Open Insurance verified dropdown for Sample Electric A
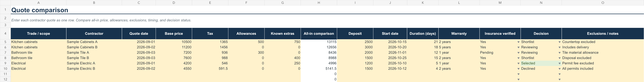 (518, 64)
